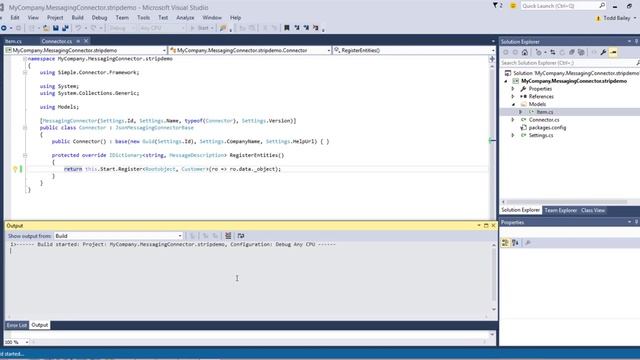The image size is (640, 360).
Task: Open the Connector class navigation dropdown
Action: (x=250, y=50)
